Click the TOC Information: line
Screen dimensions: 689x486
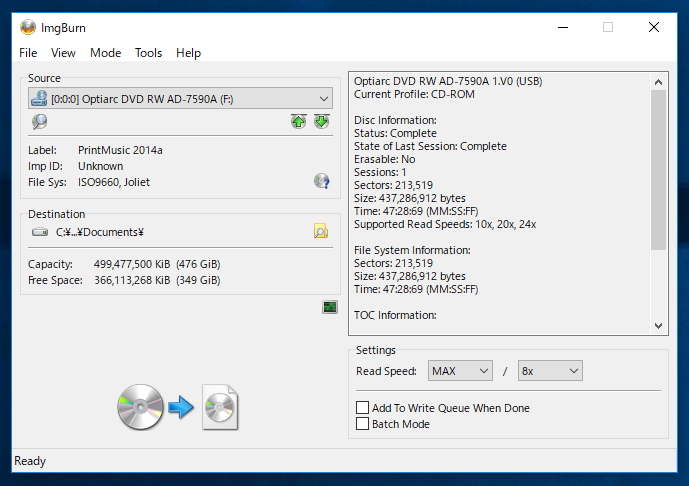[395, 315]
